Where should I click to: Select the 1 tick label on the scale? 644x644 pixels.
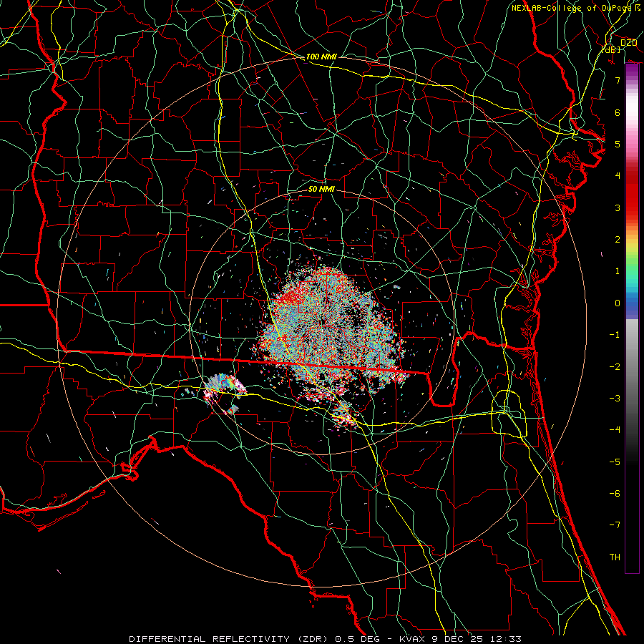tap(618, 271)
